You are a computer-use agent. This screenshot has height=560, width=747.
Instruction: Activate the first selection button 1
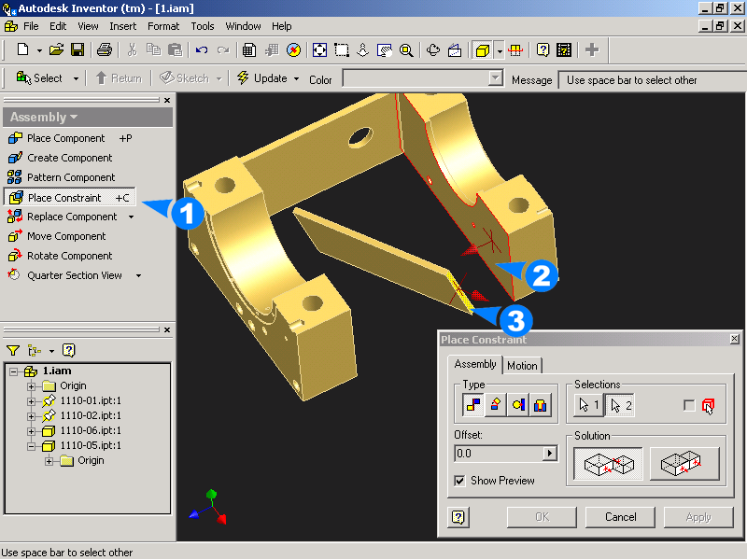pos(589,406)
